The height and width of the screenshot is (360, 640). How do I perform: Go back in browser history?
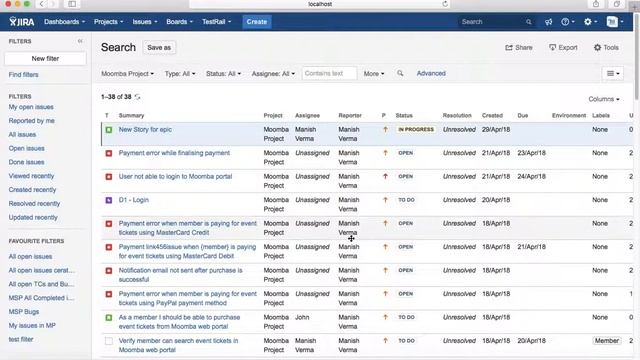tap(41, 4)
